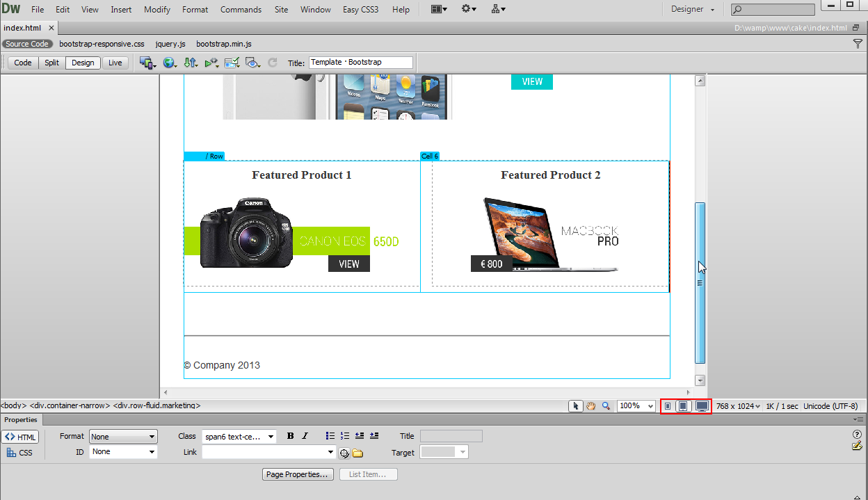The image size is (868, 500).
Task: Click the vertical scrollbar thumb of design view
Action: tap(700, 282)
